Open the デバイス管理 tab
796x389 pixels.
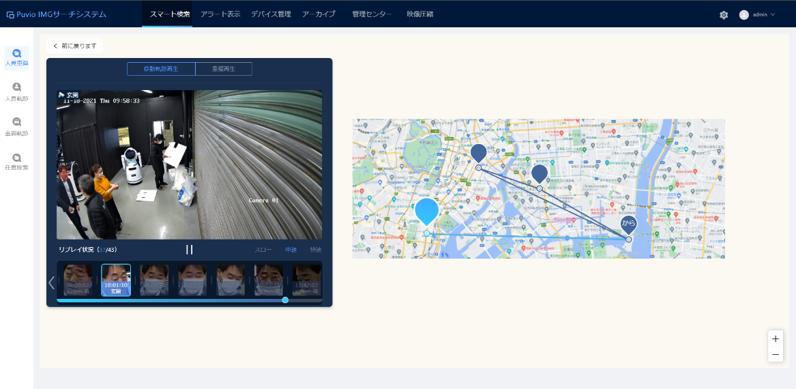pyautogui.click(x=271, y=14)
